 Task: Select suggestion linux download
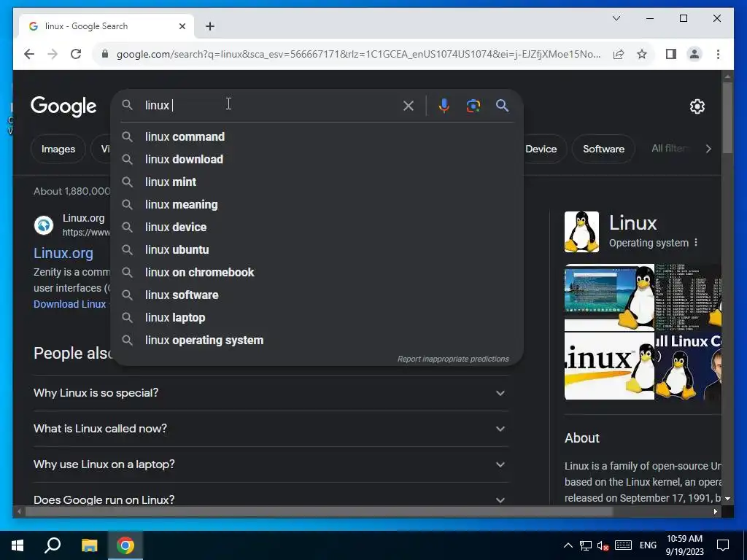(x=317, y=159)
